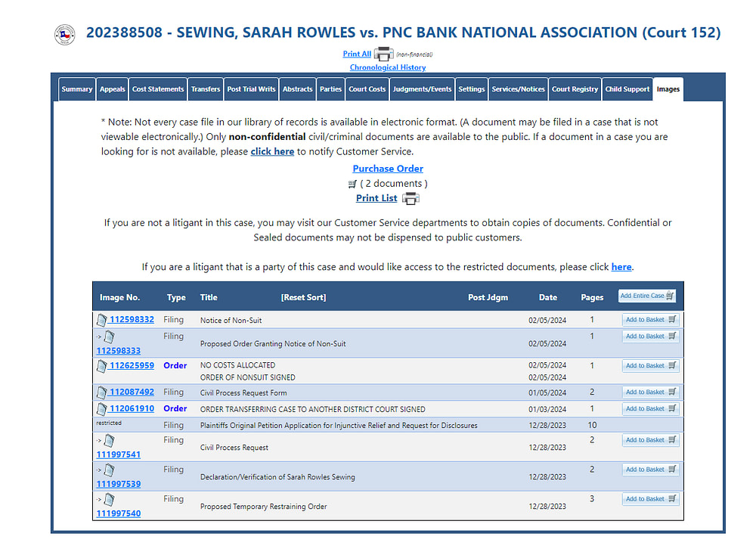Add Notice of Non-Suit to basket
The height and width of the screenshot is (552, 756).
point(650,320)
